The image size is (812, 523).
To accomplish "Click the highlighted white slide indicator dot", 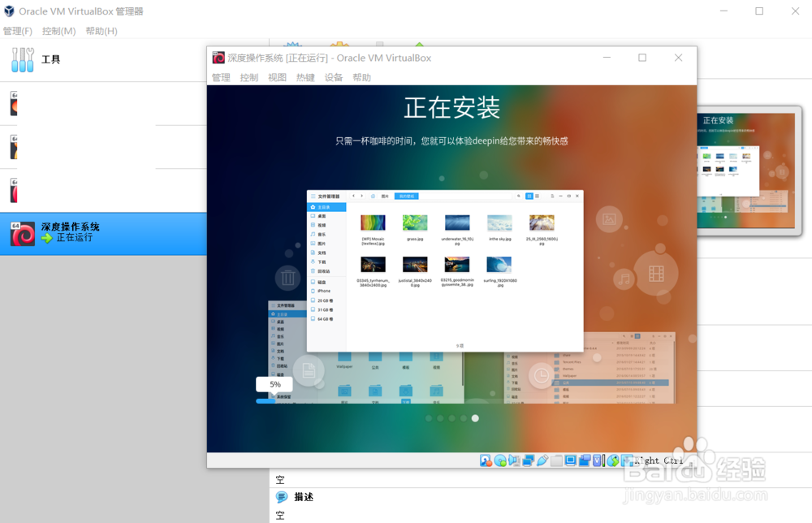I will tap(475, 418).
